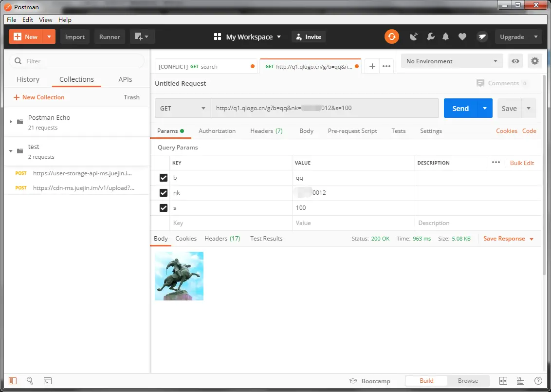Click the blue Send button
The height and width of the screenshot is (392, 551).
coord(460,108)
